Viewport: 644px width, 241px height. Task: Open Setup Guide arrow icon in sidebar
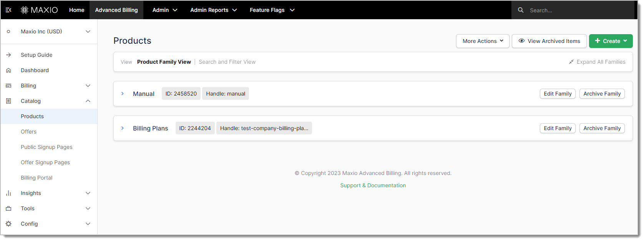click(8, 55)
